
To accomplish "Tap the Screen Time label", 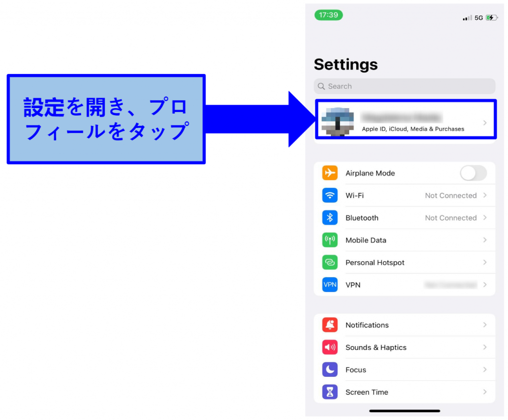I will [367, 392].
